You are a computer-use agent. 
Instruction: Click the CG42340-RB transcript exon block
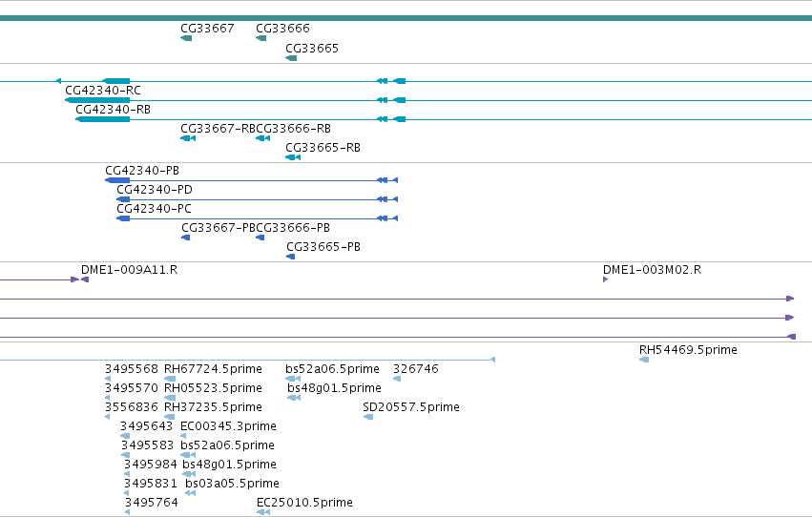[102, 119]
